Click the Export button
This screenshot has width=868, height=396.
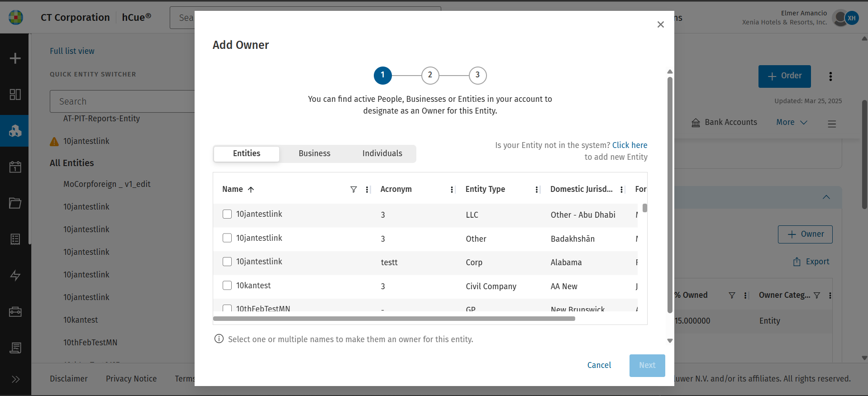pos(811,262)
